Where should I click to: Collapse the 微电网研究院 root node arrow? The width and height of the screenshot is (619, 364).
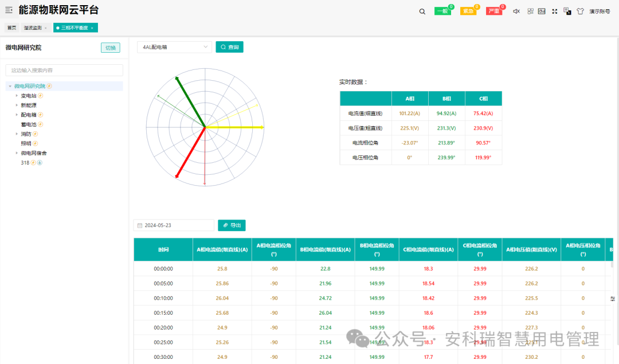[10, 86]
